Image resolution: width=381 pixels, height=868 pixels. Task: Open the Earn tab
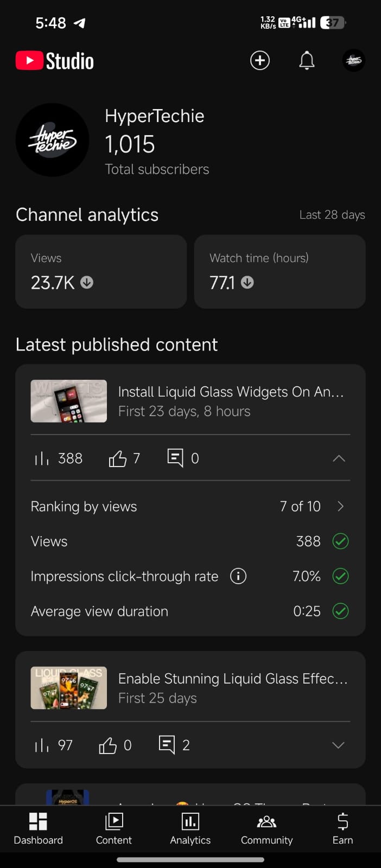(x=342, y=828)
